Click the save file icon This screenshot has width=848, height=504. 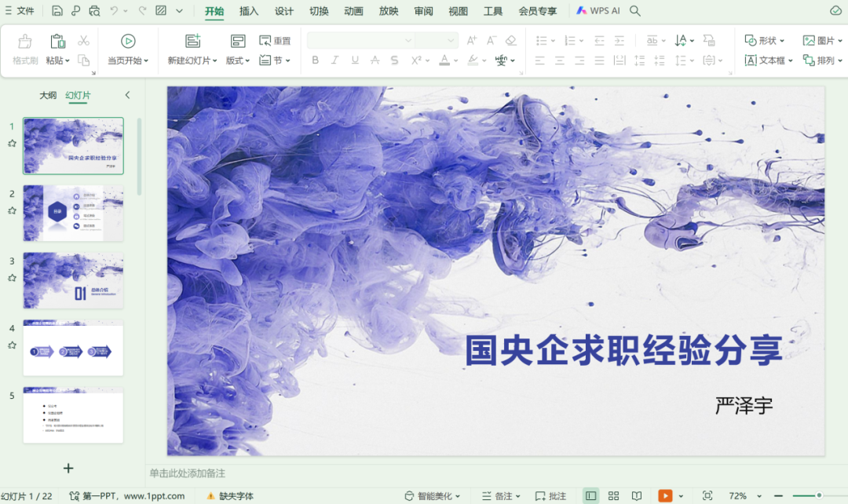point(57,11)
